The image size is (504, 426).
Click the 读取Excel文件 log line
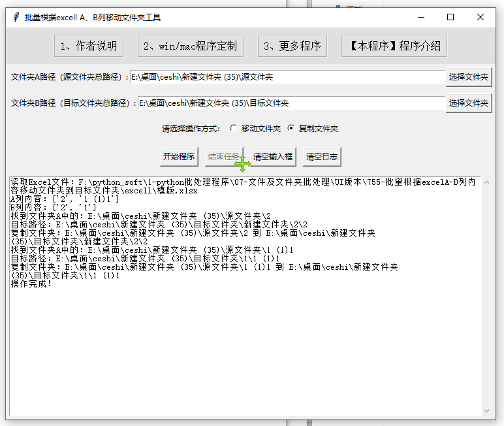[x=243, y=186]
